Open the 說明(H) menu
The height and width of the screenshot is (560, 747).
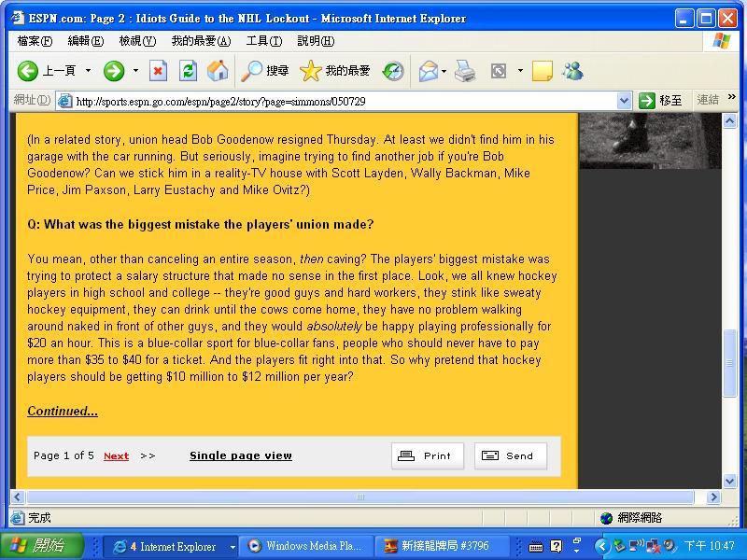316,41
